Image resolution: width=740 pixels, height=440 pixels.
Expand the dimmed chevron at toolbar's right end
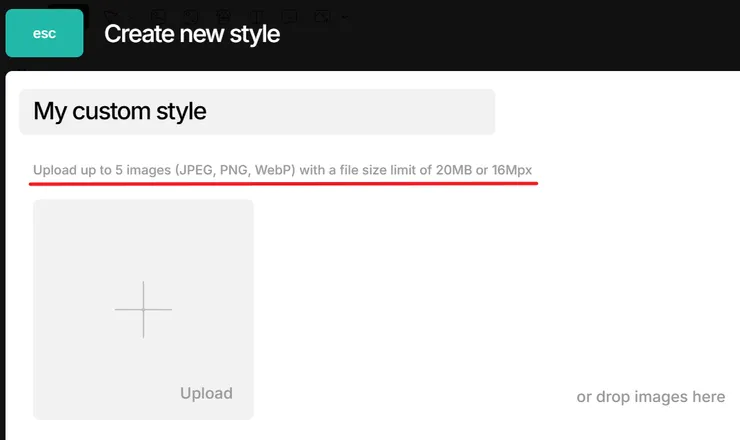[344, 17]
